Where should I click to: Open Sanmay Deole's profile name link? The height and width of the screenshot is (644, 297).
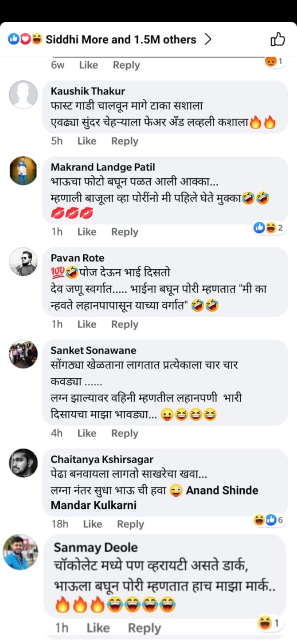(x=95, y=547)
